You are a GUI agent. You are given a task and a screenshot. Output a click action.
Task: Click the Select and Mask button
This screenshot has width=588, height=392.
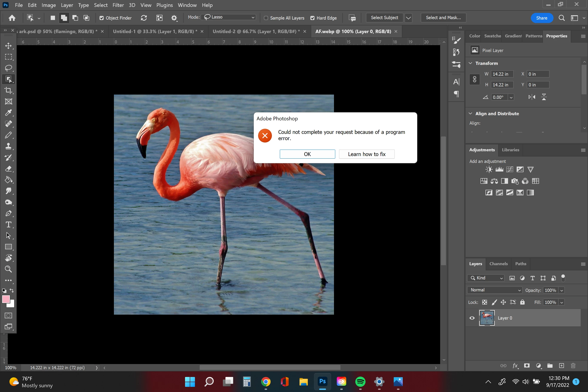click(x=443, y=18)
